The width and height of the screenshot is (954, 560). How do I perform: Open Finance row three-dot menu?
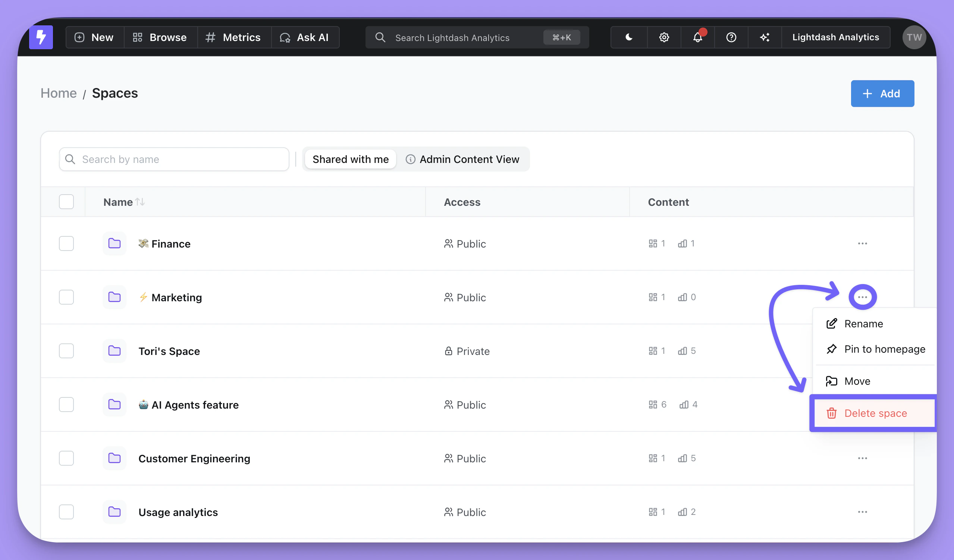862,243
